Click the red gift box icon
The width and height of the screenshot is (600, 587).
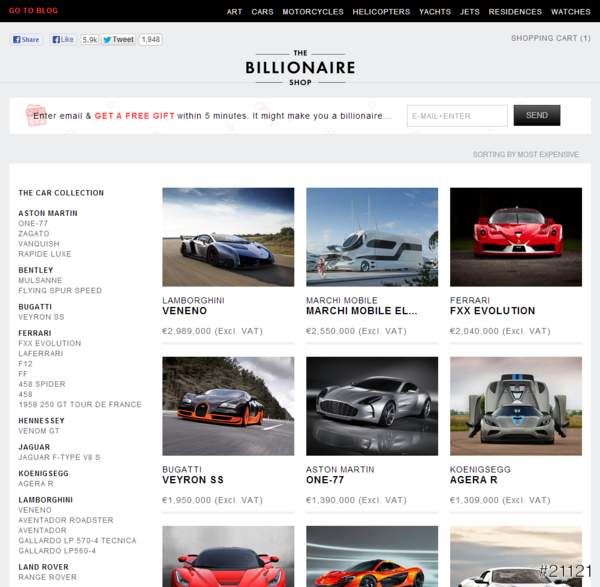click(x=36, y=115)
